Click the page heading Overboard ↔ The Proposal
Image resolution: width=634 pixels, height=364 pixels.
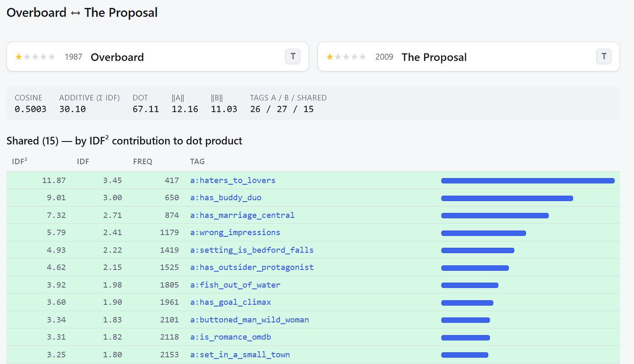[x=82, y=13]
